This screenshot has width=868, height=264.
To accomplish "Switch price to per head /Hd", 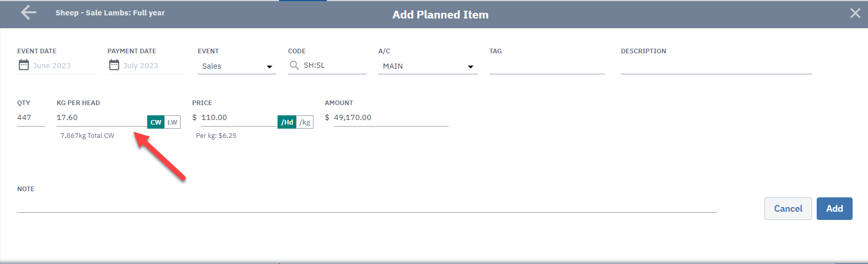I will click(287, 122).
